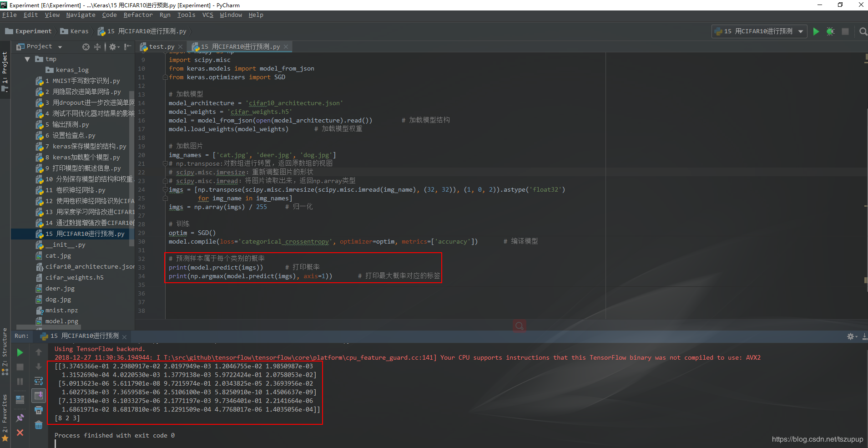Jump down the stack trace arrow
The height and width of the screenshot is (448, 868).
[x=39, y=367]
